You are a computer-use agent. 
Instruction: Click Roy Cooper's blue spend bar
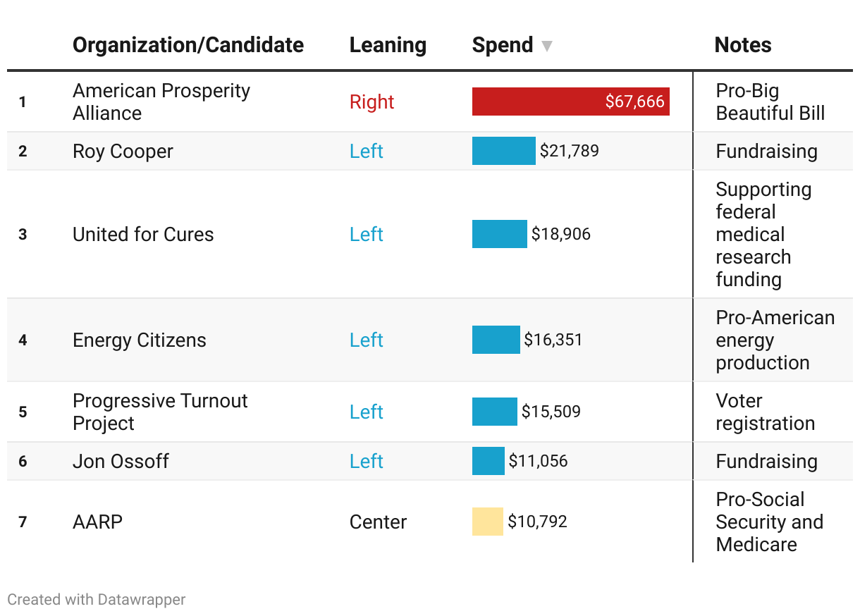click(x=503, y=151)
